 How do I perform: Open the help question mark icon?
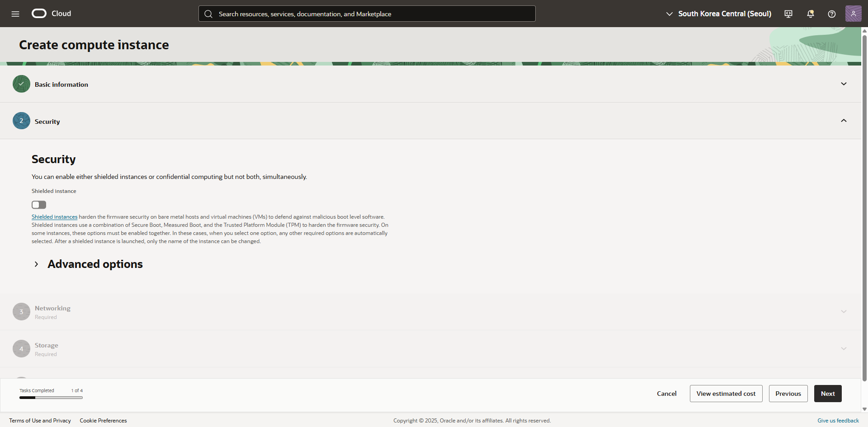pyautogui.click(x=831, y=14)
